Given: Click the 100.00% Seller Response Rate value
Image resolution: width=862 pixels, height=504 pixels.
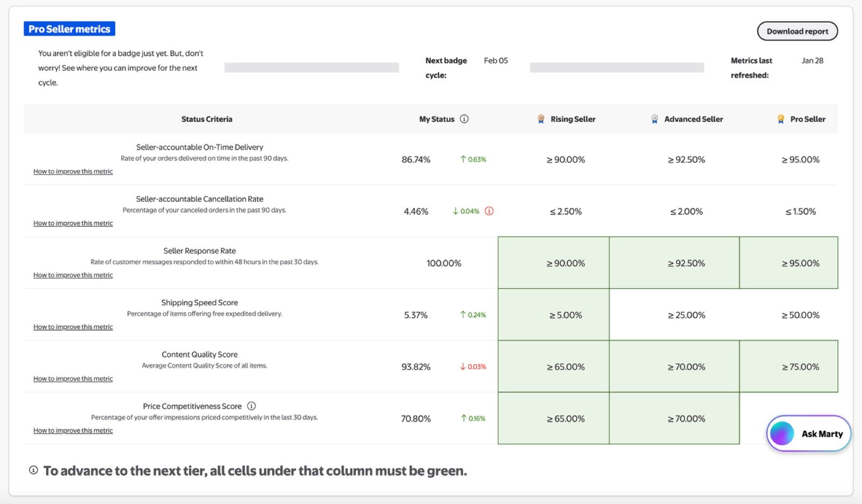Looking at the screenshot, I should pos(444,263).
